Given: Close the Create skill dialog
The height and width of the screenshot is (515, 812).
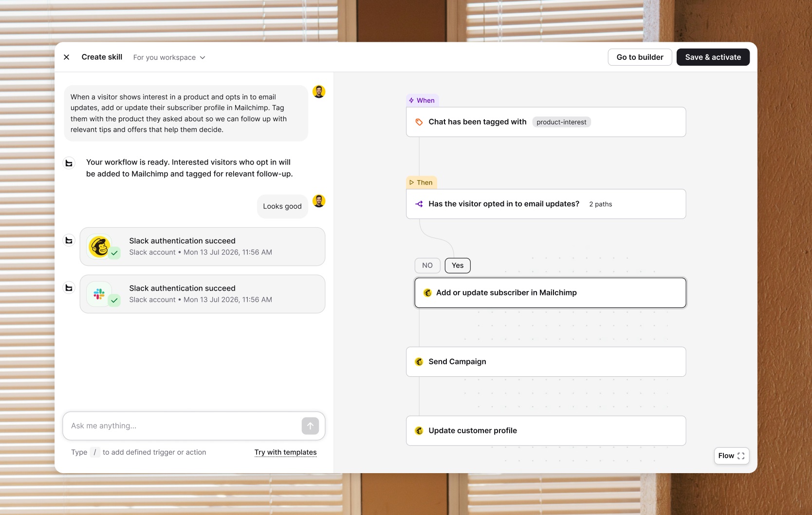Looking at the screenshot, I should click(x=67, y=57).
